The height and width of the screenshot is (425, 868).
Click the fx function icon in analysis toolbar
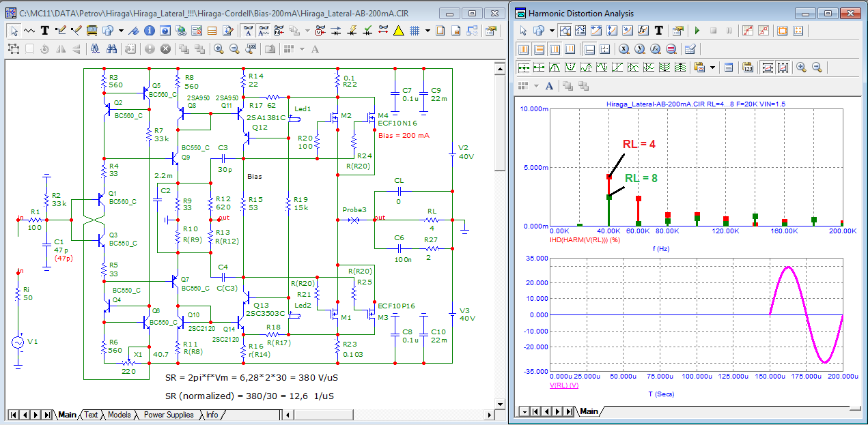coord(643,30)
